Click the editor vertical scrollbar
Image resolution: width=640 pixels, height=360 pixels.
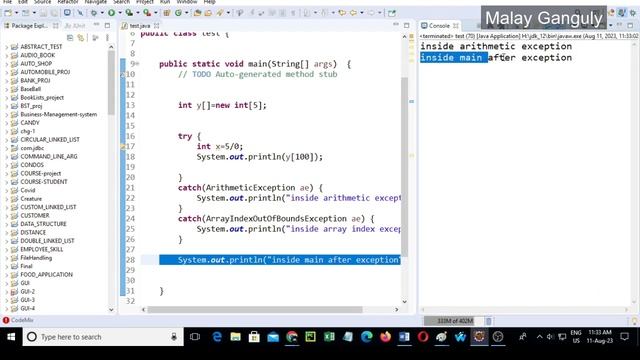(404, 167)
